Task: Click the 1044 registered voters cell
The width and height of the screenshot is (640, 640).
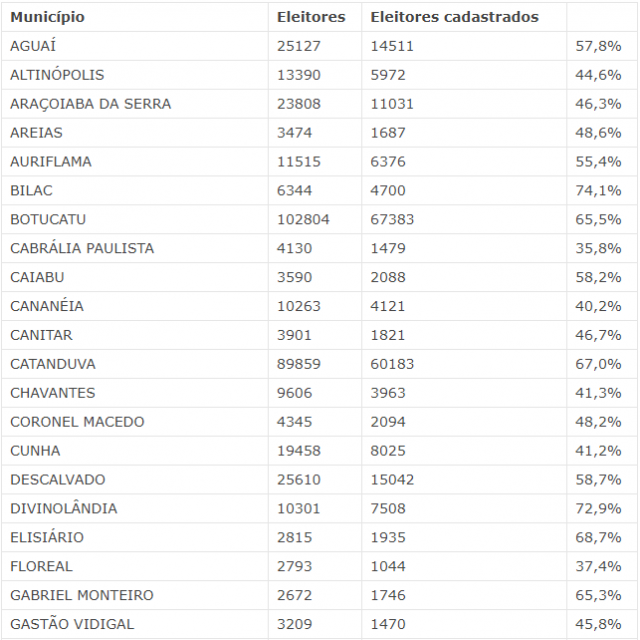Action: click(x=388, y=566)
